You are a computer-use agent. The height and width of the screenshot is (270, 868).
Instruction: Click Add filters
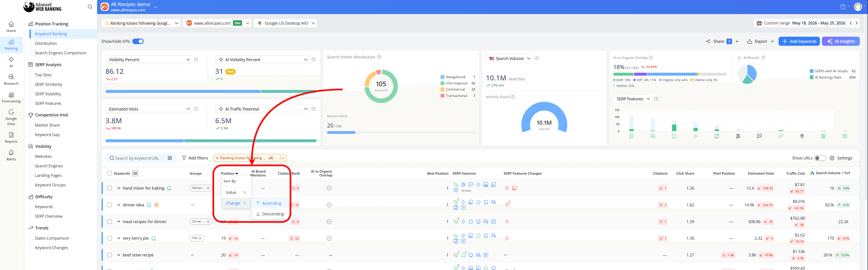click(195, 158)
